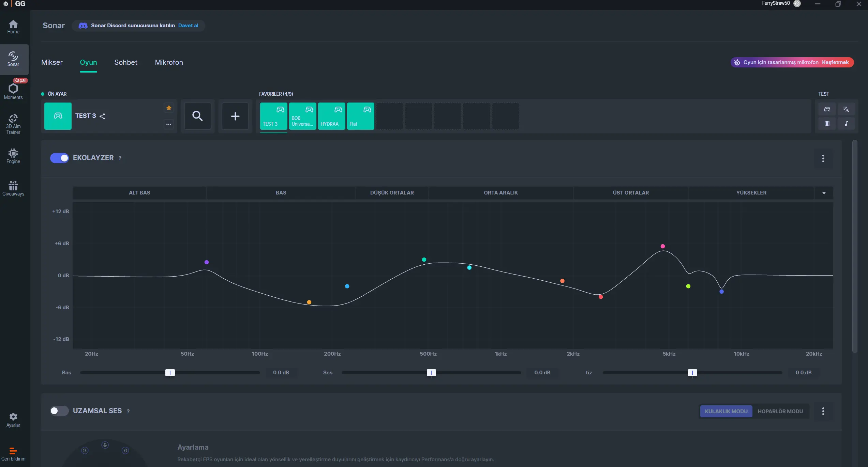Screen dimensions: 868x467
Task: Enable the Uzamsal Ses switch
Action: pos(59,411)
